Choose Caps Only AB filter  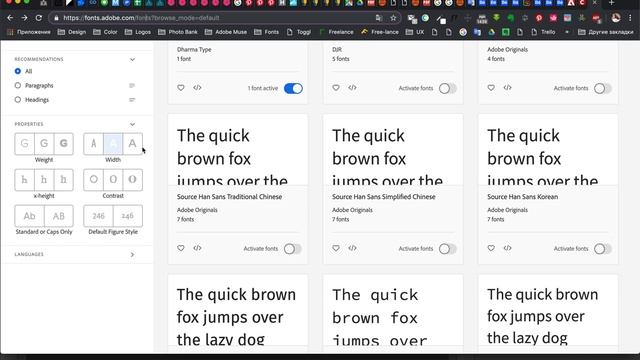coord(59,216)
